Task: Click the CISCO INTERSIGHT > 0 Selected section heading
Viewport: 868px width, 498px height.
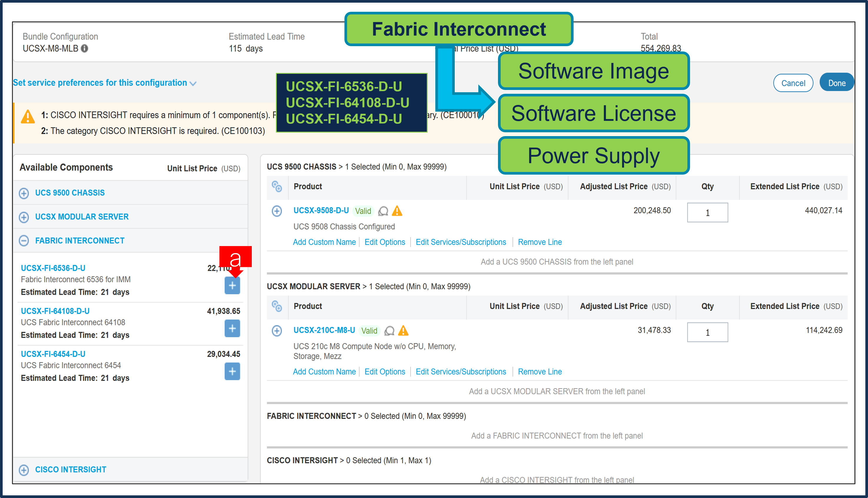Action: click(349, 461)
